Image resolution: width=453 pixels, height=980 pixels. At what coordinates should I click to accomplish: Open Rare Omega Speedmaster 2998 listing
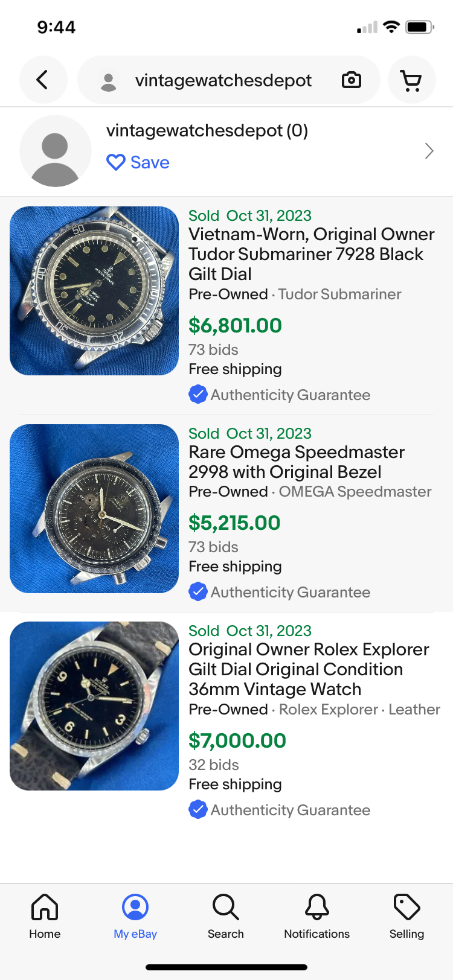pyautogui.click(x=297, y=462)
